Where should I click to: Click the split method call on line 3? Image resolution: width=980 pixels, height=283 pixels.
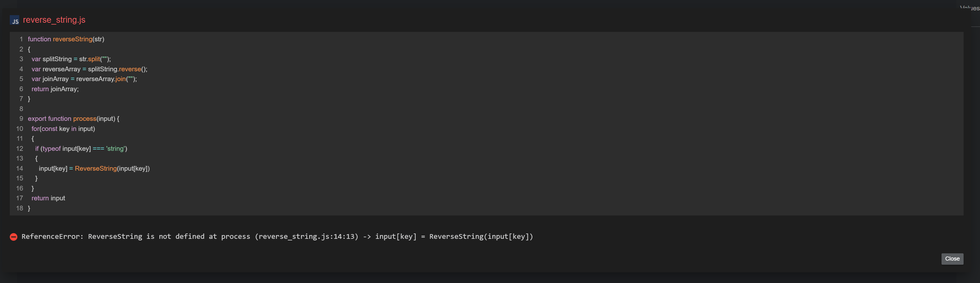94,59
